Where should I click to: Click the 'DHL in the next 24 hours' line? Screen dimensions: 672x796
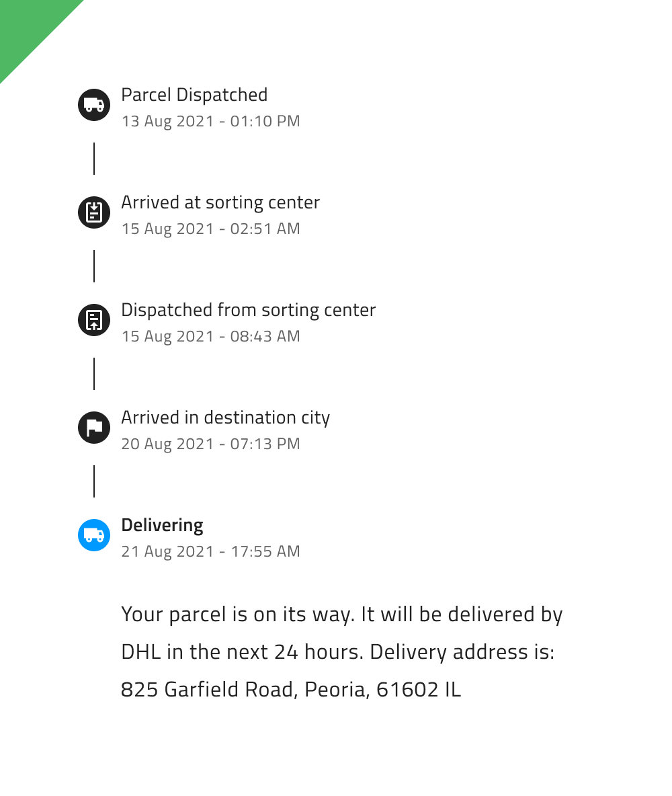click(x=337, y=652)
